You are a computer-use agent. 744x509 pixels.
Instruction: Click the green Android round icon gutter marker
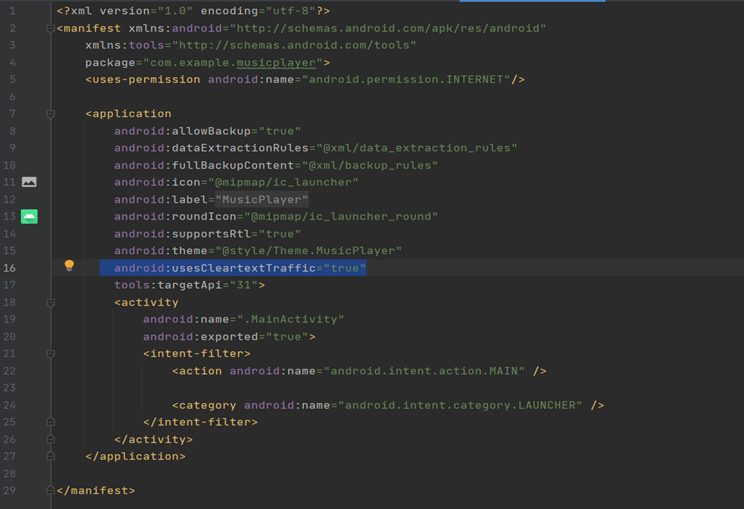click(x=29, y=216)
